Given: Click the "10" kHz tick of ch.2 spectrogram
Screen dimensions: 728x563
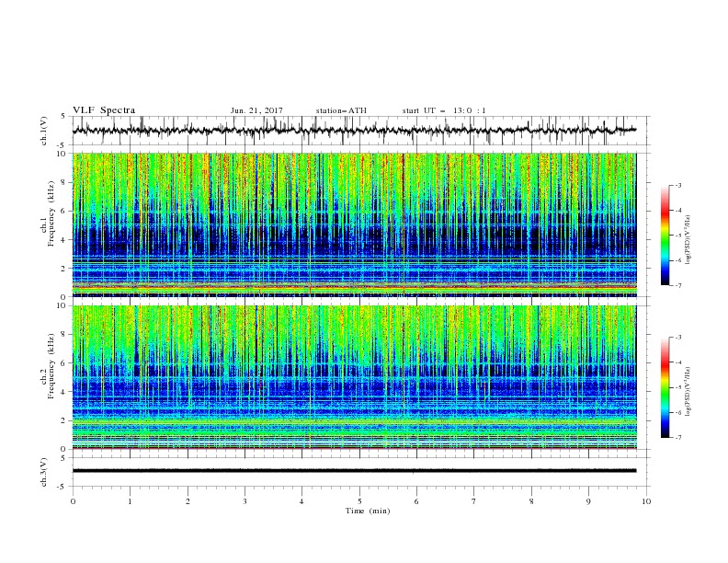Looking at the screenshot, I should (x=62, y=305).
